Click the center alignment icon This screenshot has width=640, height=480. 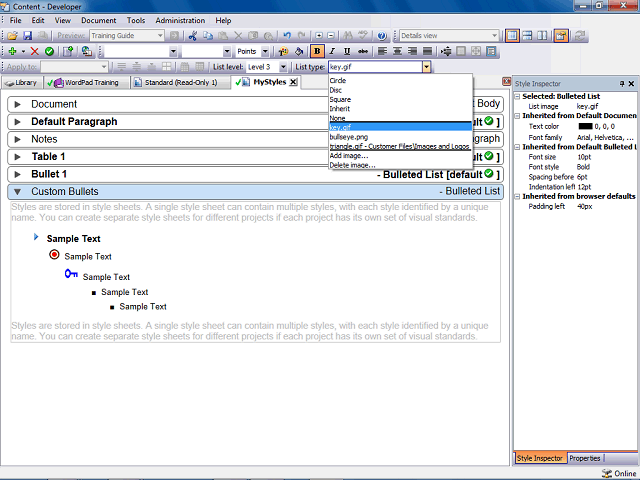(x=397, y=51)
